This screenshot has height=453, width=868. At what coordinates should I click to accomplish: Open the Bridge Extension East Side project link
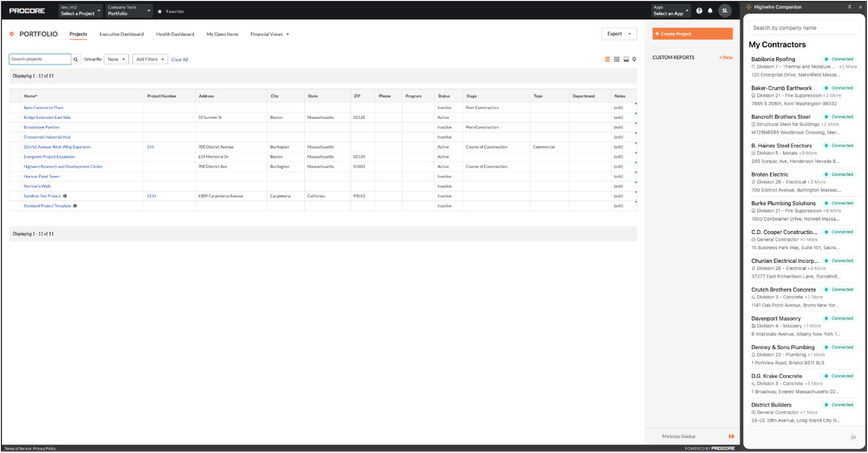point(47,117)
